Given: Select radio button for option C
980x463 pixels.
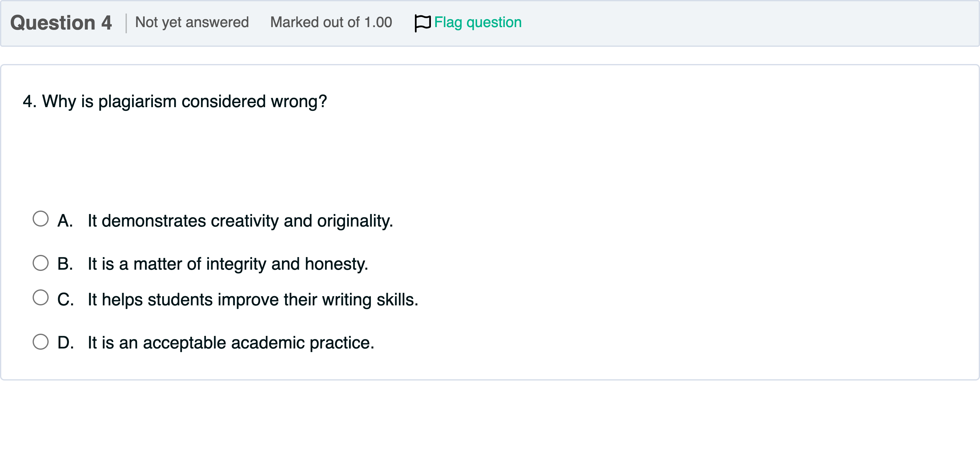Looking at the screenshot, I should point(41,297).
